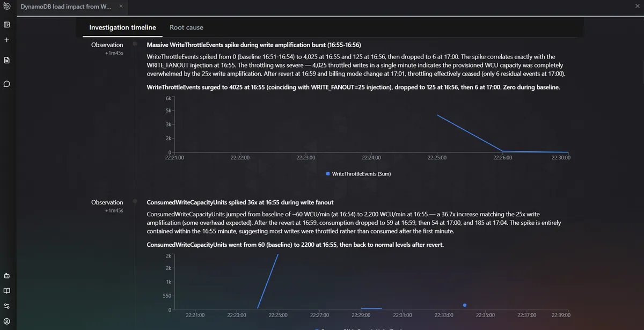Open the sliders settings icon

coord(6,306)
